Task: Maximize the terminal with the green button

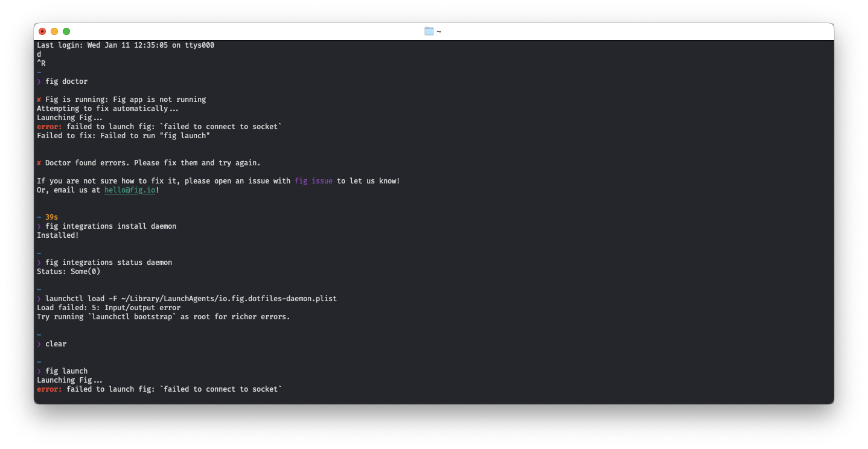Action: [x=66, y=31]
